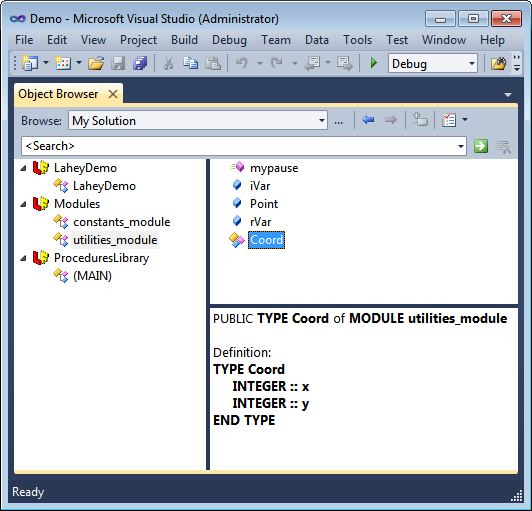This screenshot has height=511, width=532.
Task: Select the mypause member
Action: tap(274, 168)
